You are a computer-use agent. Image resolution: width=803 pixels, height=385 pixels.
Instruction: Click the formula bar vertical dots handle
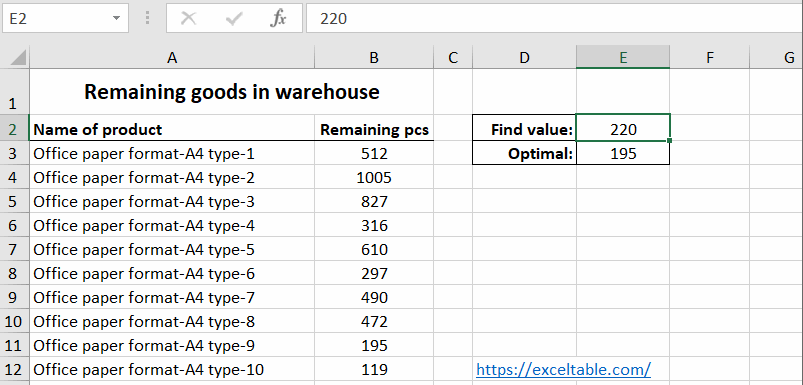pos(147,18)
